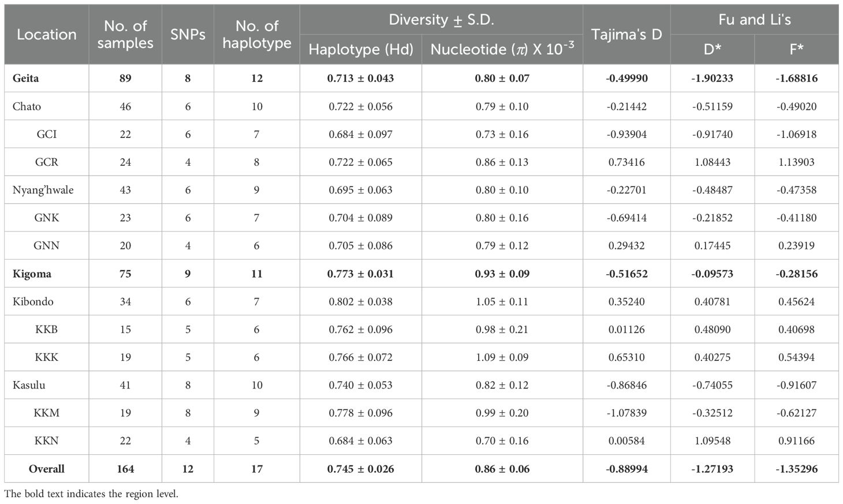The height and width of the screenshot is (504, 843).
Task: Click the SNPs column header
Action: 188,35
